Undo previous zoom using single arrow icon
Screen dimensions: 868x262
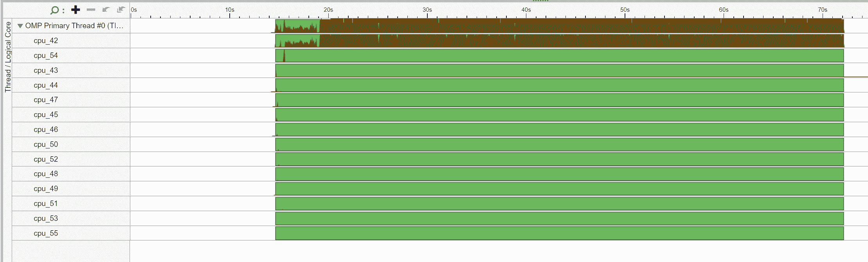pyautogui.click(x=106, y=9)
